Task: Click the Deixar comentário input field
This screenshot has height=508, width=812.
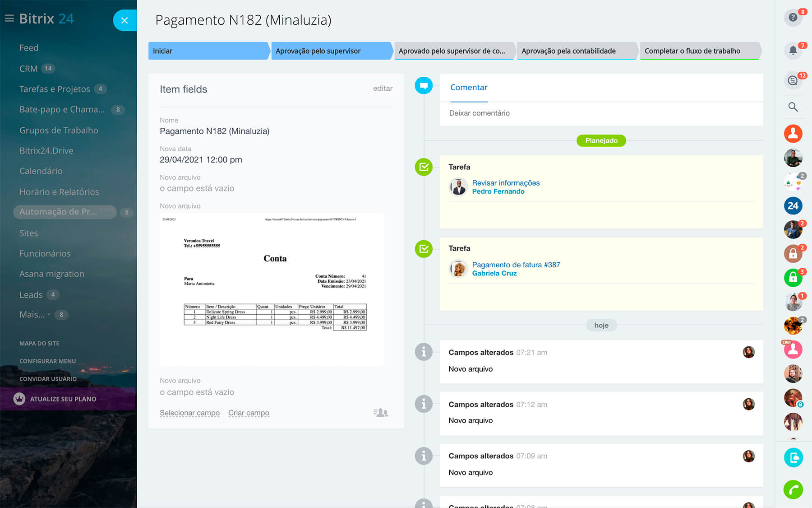Action: pyautogui.click(x=600, y=113)
